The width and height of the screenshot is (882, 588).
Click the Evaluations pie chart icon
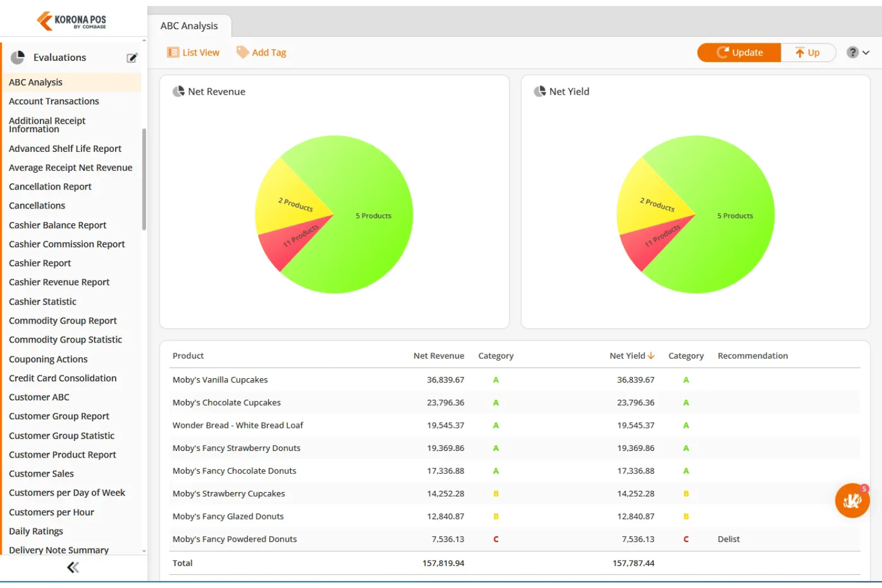[x=18, y=57]
